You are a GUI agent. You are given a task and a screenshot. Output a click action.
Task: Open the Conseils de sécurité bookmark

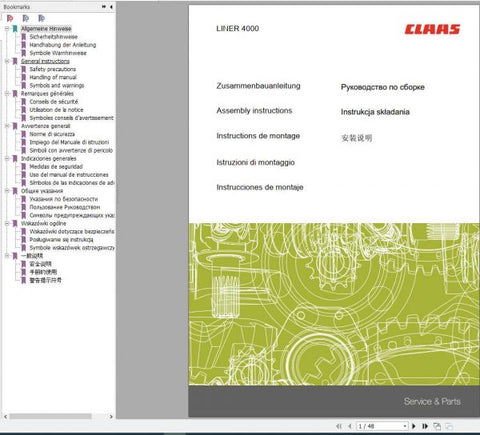(x=54, y=102)
